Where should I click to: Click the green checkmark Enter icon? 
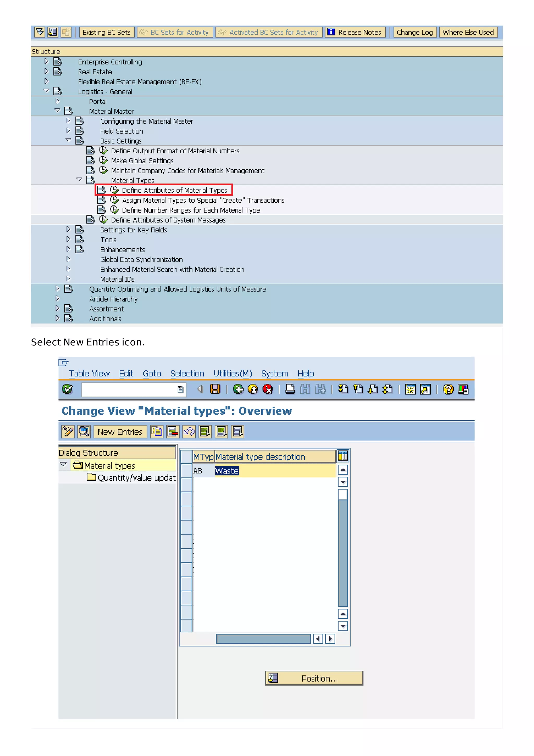68,389
